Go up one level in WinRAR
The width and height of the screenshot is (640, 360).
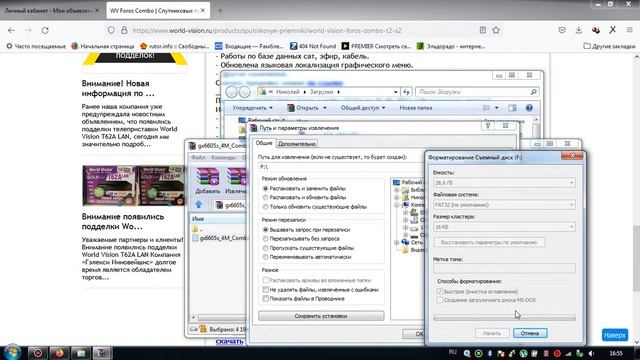click(x=199, y=204)
